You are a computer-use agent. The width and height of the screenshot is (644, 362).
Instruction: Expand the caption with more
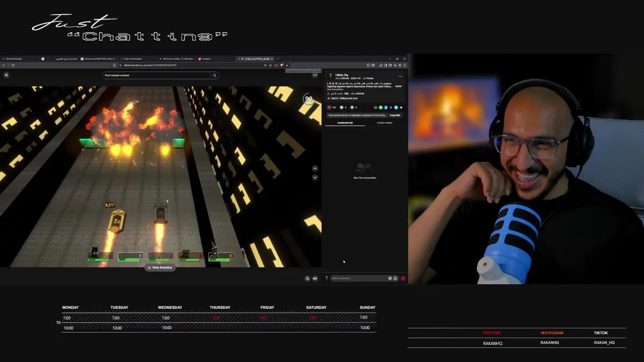(x=398, y=86)
